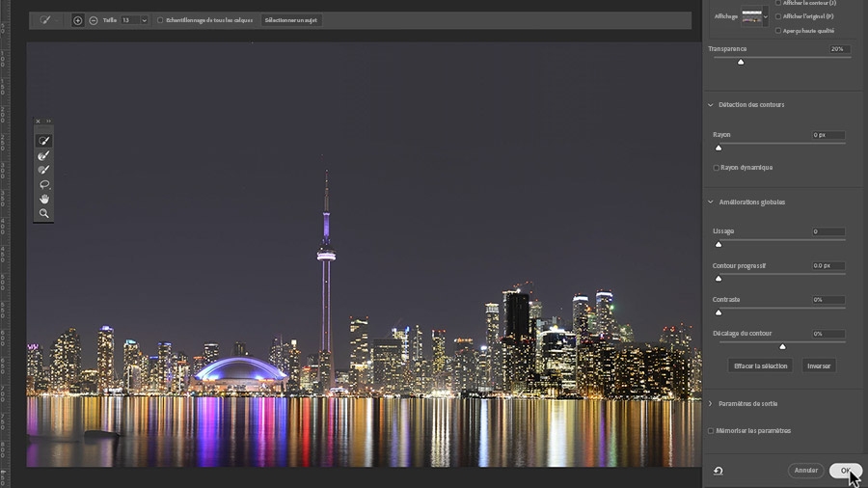Click the Affichage preview thumbnail
Image resolution: width=868 pixels, height=488 pixels.
pyautogui.click(x=751, y=16)
